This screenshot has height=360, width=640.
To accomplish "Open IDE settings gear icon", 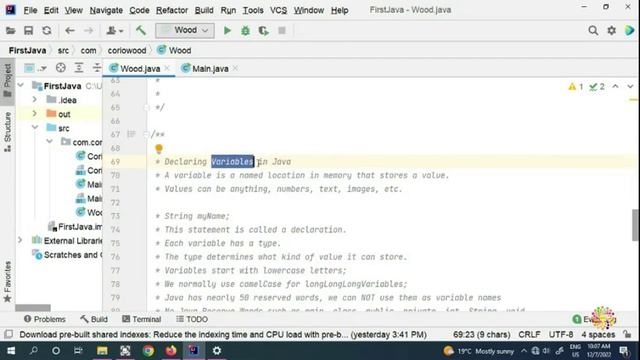I will point(611,31).
